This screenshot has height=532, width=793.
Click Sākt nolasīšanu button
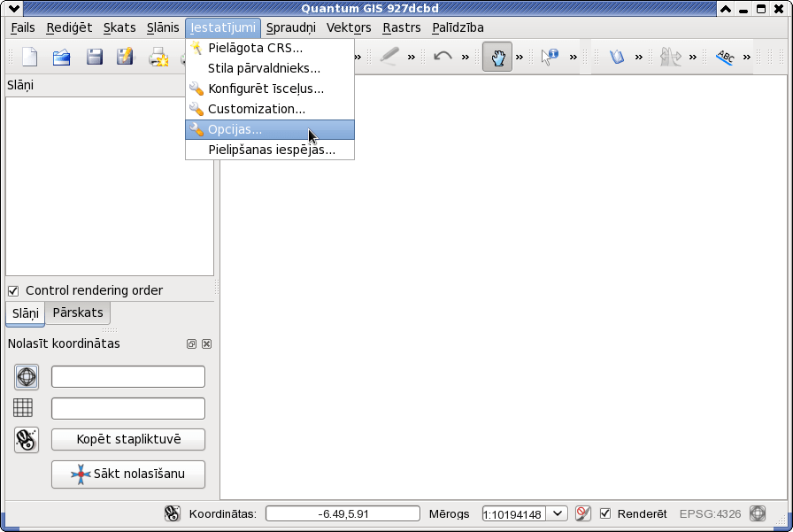(x=128, y=474)
